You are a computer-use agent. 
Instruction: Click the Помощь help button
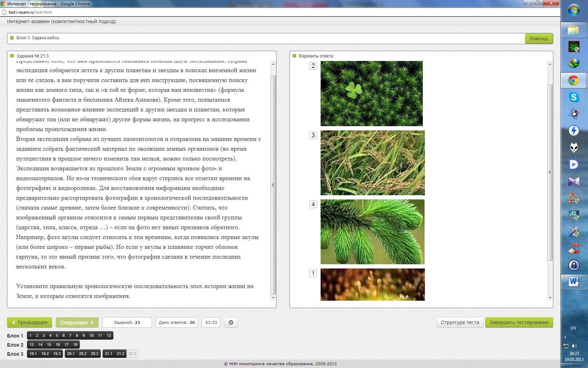[539, 39]
